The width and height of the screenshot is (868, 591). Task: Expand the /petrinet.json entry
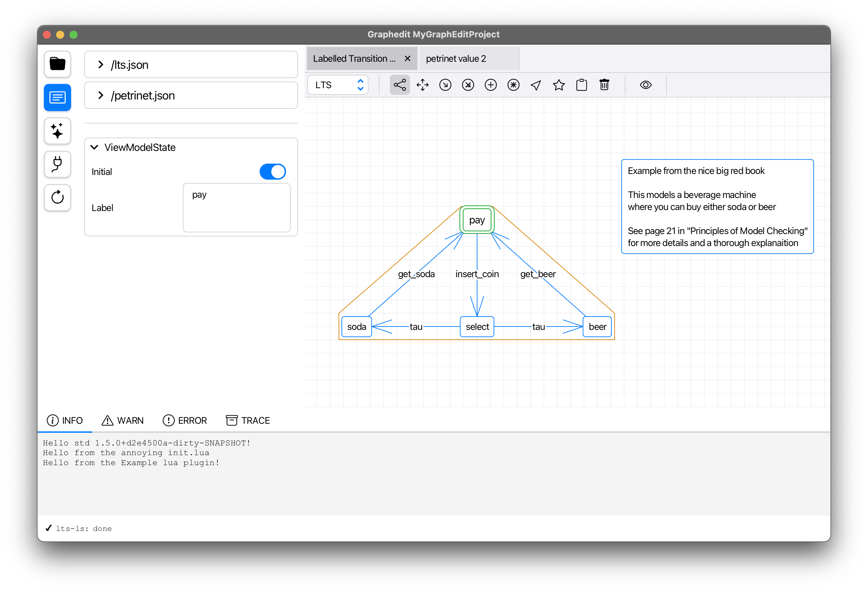[x=101, y=95]
